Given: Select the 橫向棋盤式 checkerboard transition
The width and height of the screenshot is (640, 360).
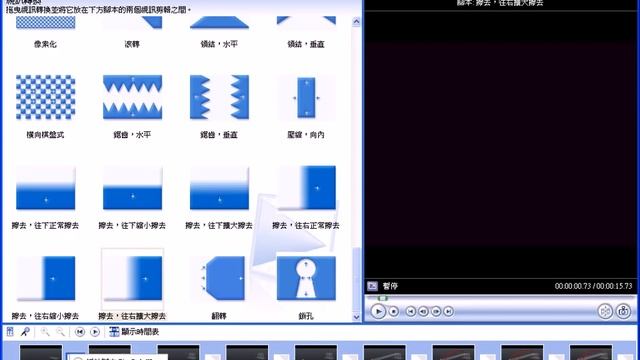Looking at the screenshot, I should (x=45, y=97).
